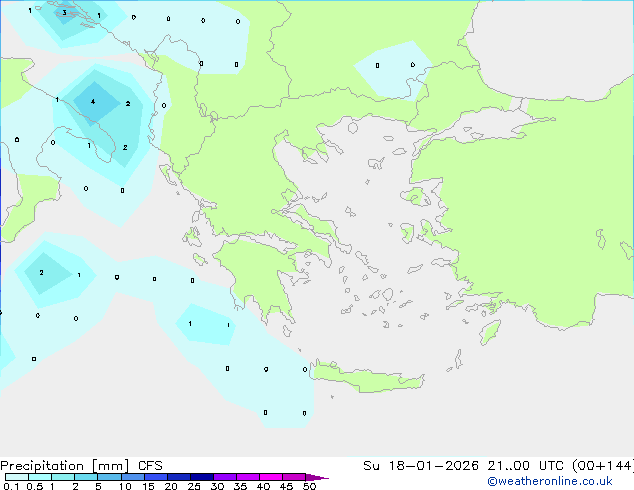Click the legend label '35'
Viewport: 634px width, 490px height.
(x=240, y=486)
